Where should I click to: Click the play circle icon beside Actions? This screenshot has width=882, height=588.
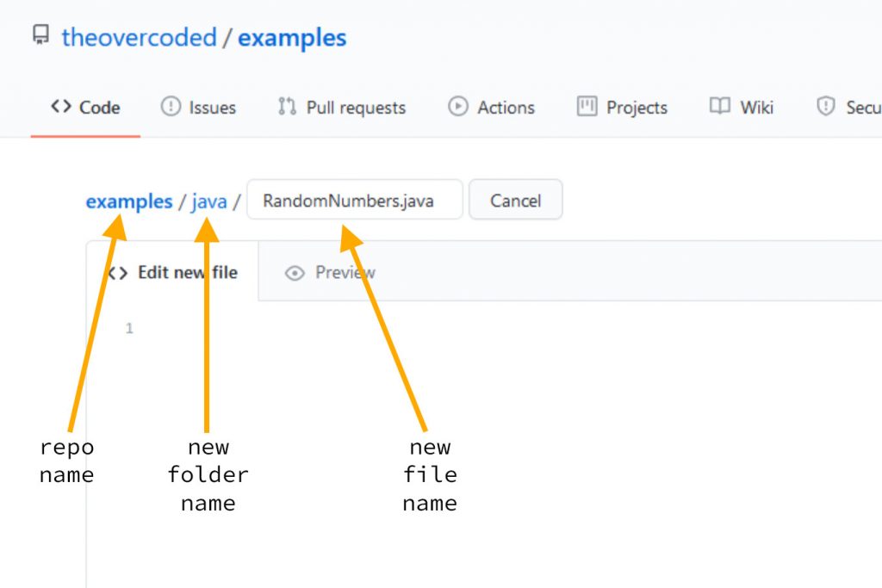[456, 107]
